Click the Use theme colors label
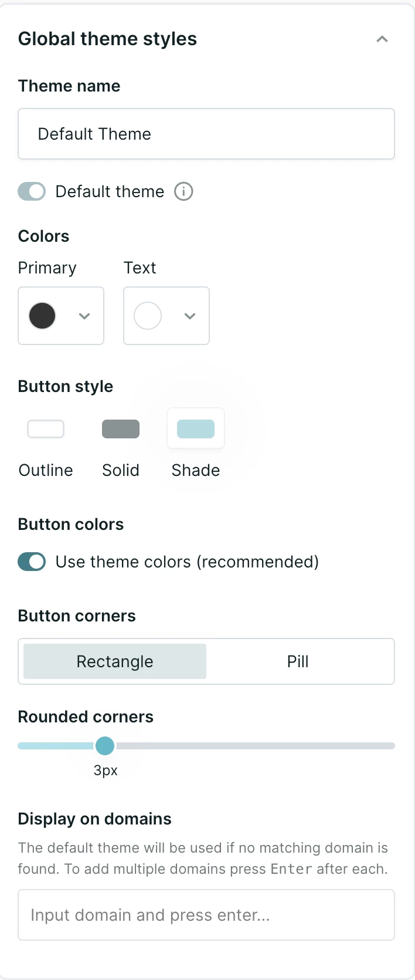The height and width of the screenshot is (980, 415). click(x=187, y=562)
